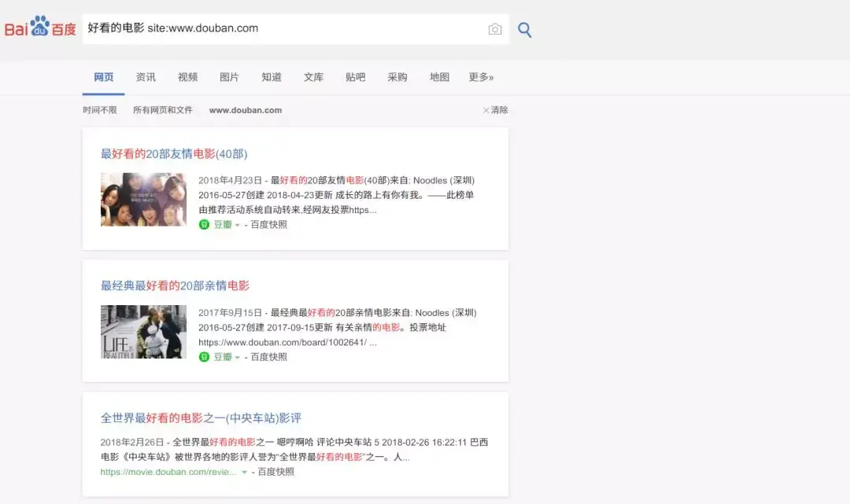Toggle the 时间不限 time filter
Image resolution: width=850 pixels, height=504 pixels.
(x=99, y=110)
